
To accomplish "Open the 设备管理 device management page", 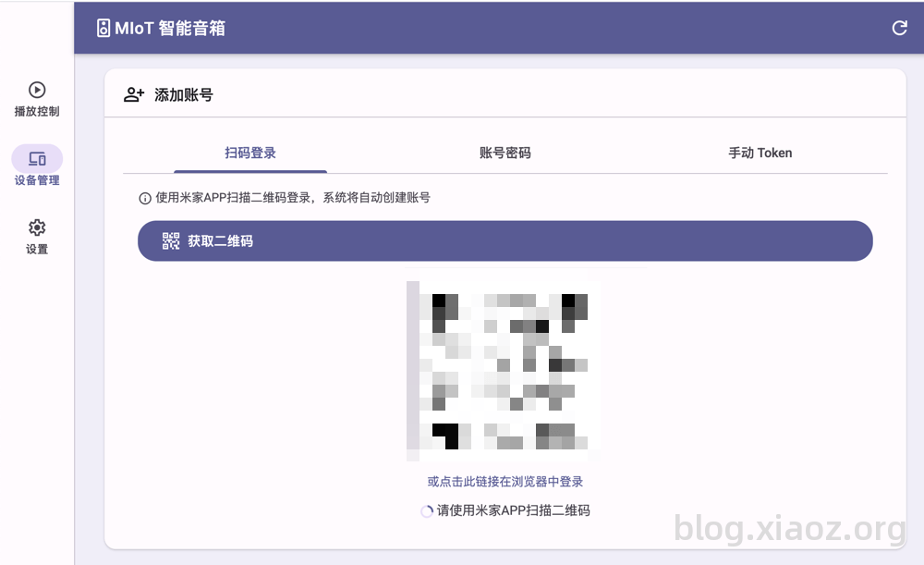I will (x=37, y=166).
